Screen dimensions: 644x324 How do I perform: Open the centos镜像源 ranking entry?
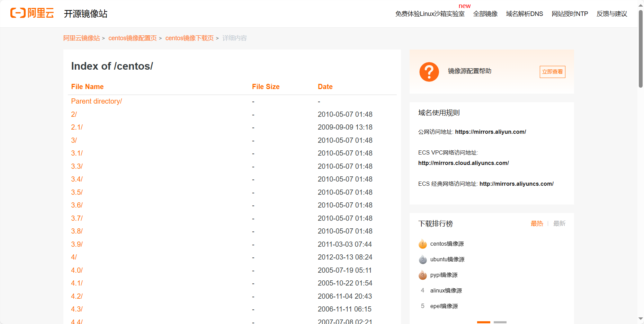[x=447, y=244]
